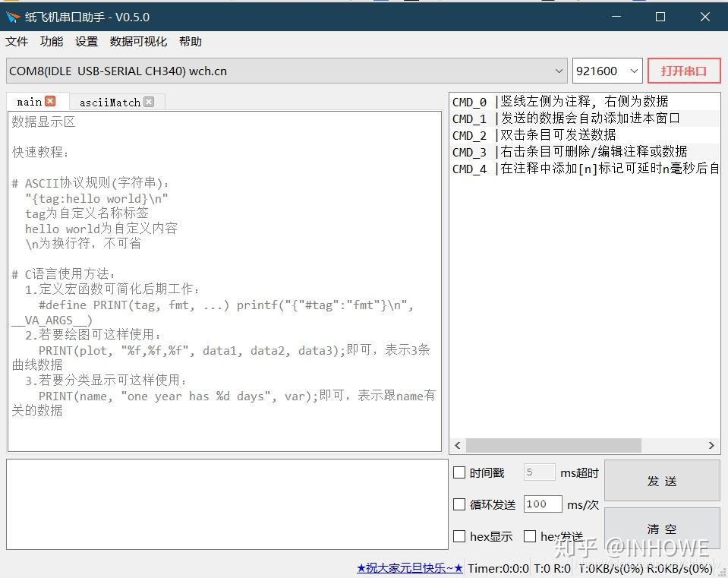Screen dimensions: 728x578
Task: Close the 纸飞机串口助手 window
Action: click(x=704, y=17)
